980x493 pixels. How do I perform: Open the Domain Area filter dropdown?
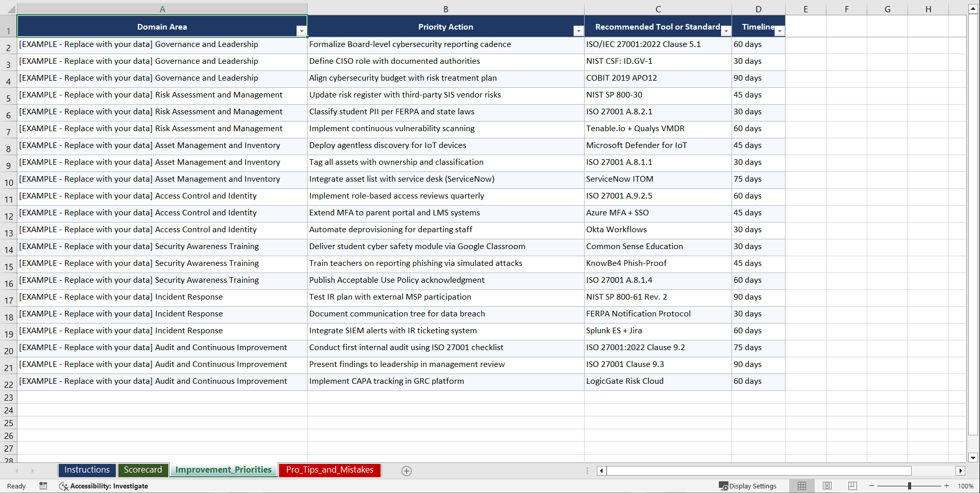point(302,31)
